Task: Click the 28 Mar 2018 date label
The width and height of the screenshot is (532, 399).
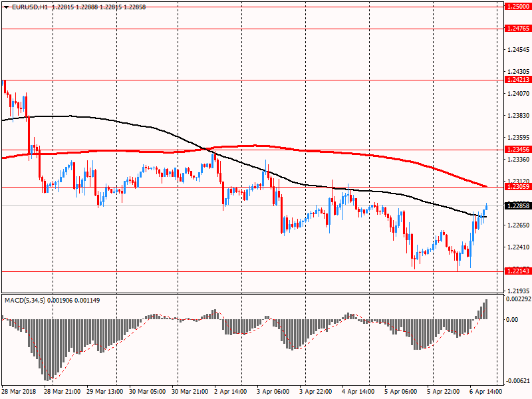Action: (19, 392)
